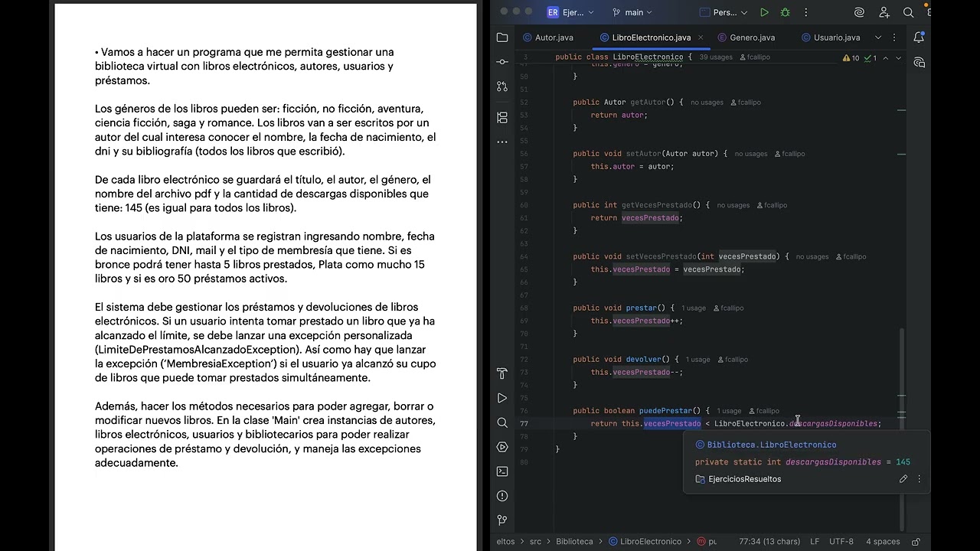Open the Run tool window in left sidebar

(502, 398)
